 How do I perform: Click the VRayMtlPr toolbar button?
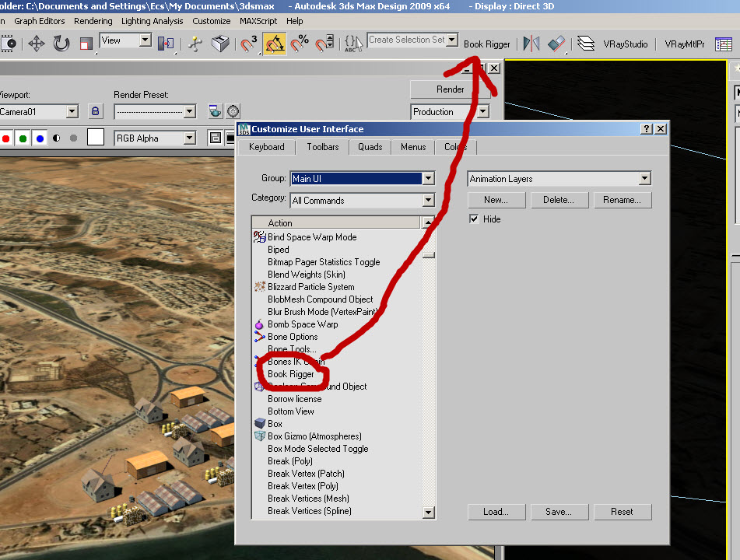click(x=684, y=44)
